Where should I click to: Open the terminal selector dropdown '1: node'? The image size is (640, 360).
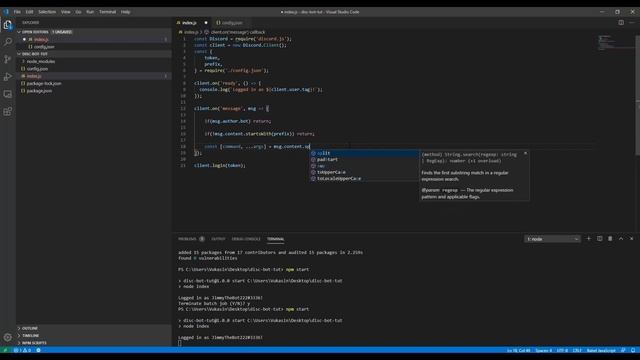(x=552, y=239)
